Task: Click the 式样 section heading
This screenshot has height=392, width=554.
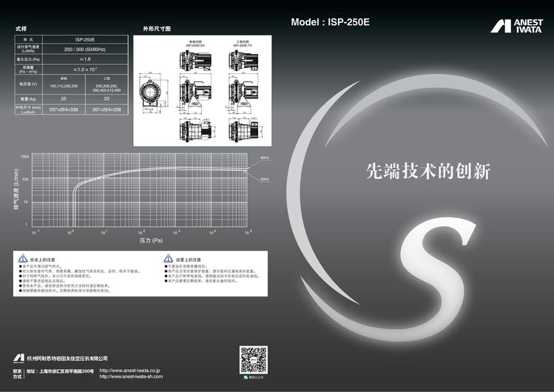Action: pos(21,28)
